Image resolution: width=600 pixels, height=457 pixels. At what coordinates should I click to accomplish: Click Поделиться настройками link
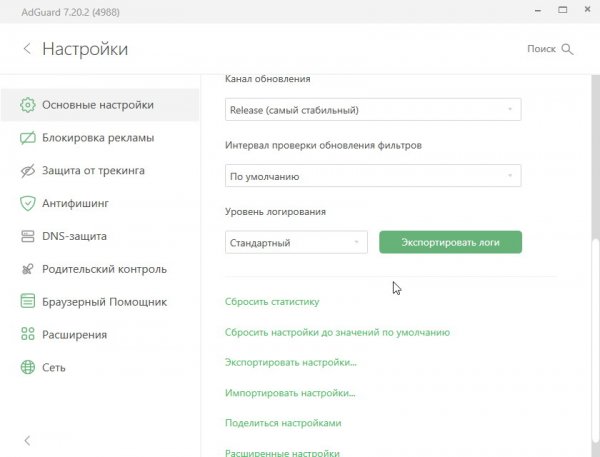283,423
